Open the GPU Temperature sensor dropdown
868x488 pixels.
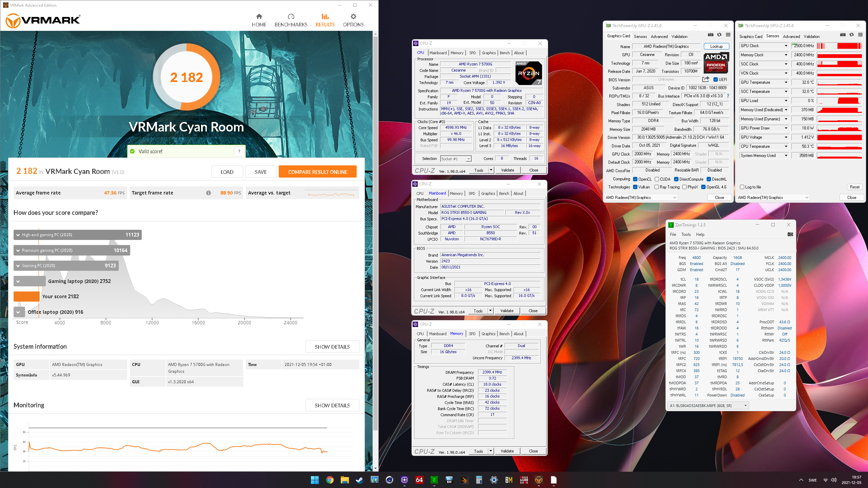pos(786,82)
